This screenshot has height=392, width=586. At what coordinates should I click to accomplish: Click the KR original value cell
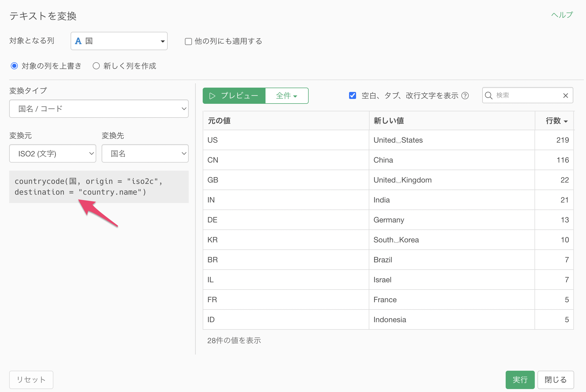click(286, 240)
